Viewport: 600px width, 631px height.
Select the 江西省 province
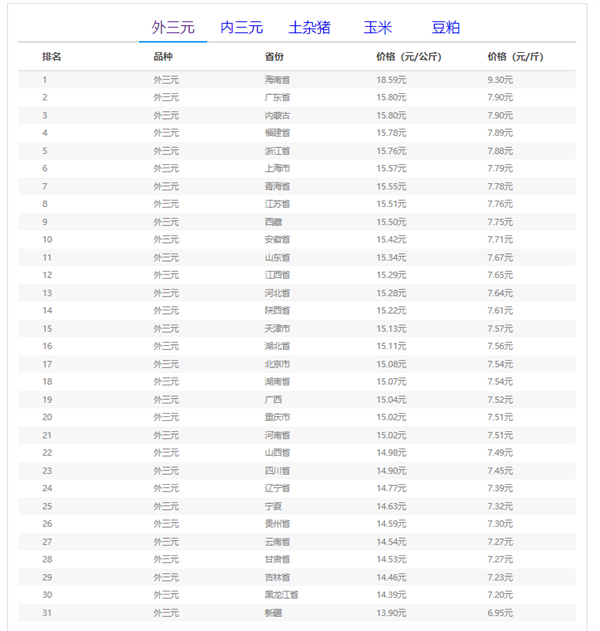277,275
